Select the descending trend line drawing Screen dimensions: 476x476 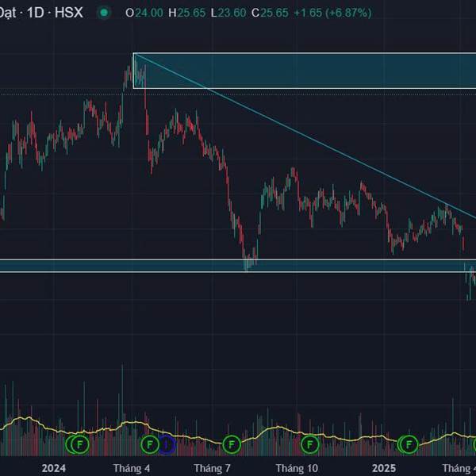tap(304, 135)
